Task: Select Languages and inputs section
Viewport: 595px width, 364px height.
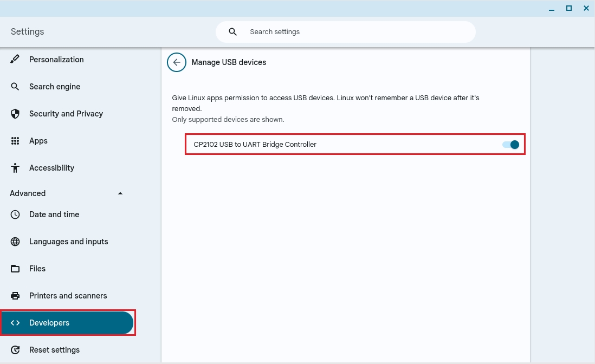Action: [69, 242]
